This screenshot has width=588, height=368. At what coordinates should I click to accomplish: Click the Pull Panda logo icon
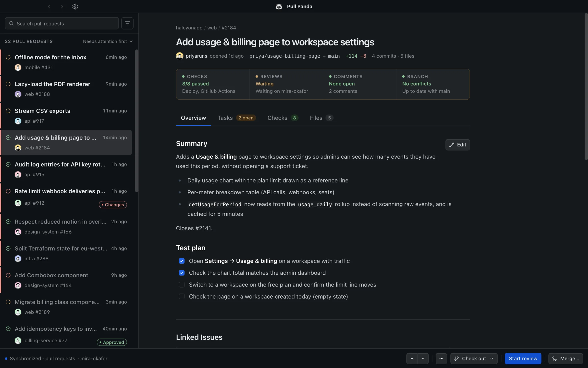279,7
